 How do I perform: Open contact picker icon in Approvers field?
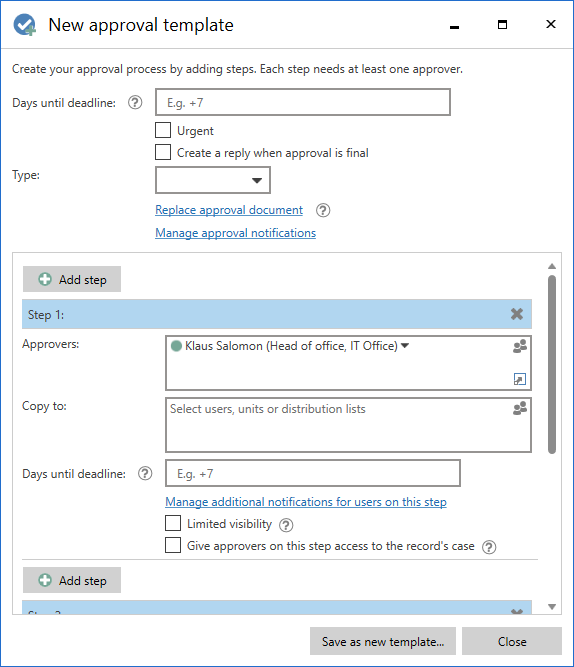tap(520, 346)
